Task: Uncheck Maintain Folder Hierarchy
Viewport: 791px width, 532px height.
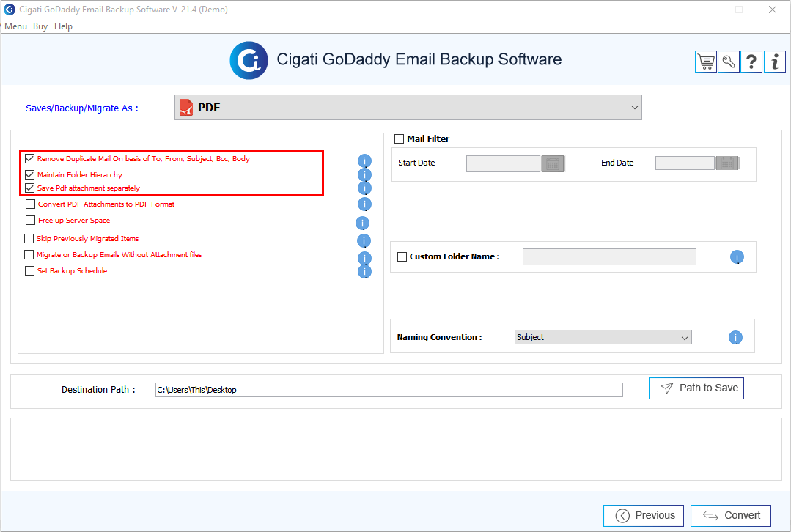Action: tap(30, 175)
